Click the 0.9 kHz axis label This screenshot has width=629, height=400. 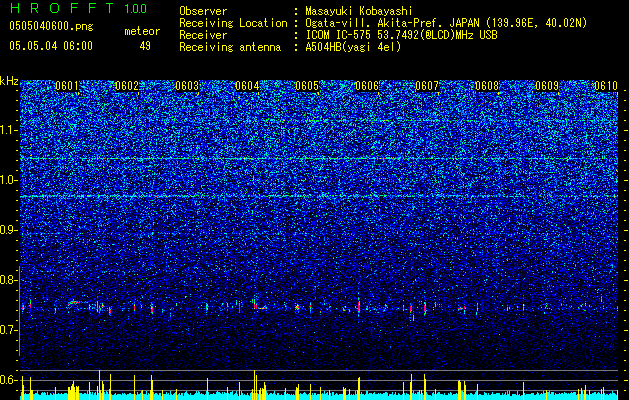[9, 230]
